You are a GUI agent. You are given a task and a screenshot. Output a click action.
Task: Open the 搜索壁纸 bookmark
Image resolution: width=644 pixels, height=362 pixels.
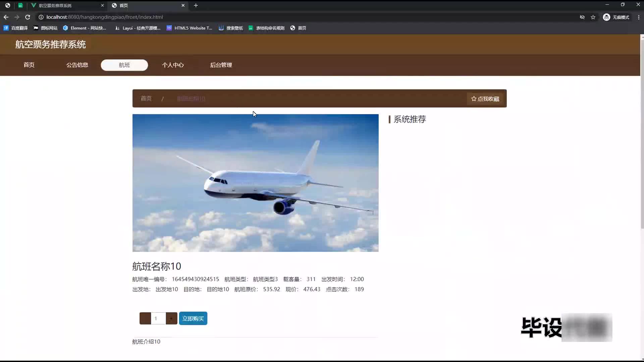coord(231,28)
